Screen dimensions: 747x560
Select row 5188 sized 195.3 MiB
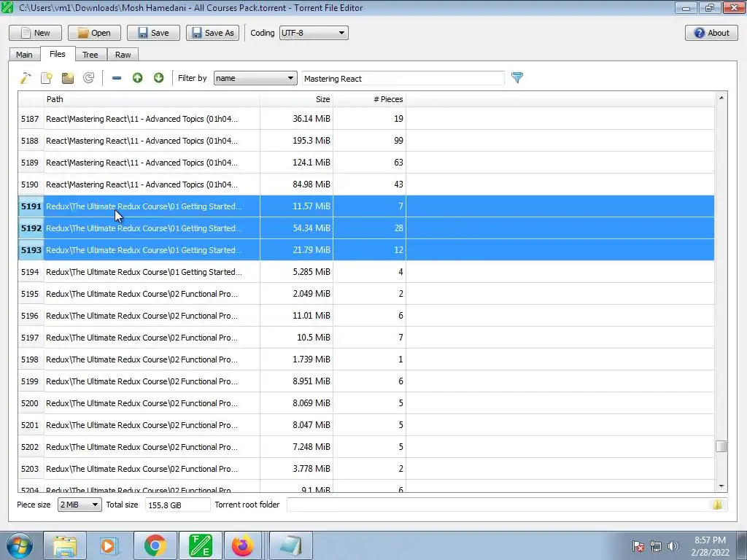(366, 141)
